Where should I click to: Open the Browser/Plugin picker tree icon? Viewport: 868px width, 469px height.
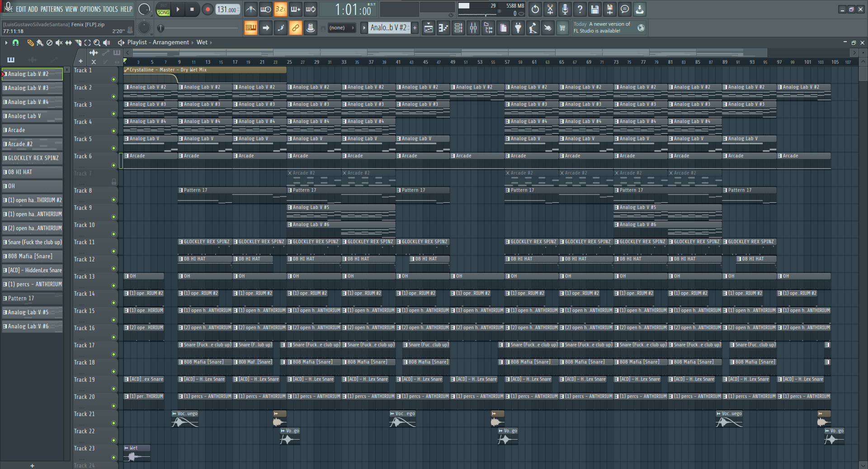click(488, 28)
